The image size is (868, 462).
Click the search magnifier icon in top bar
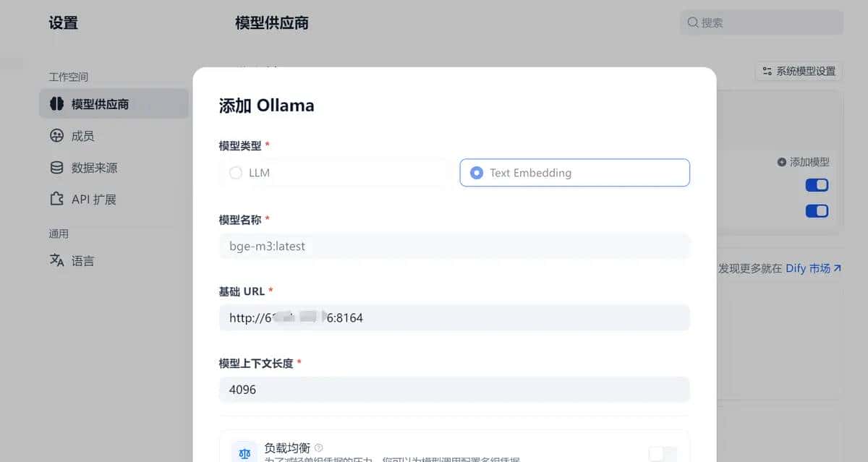tap(694, 22)
